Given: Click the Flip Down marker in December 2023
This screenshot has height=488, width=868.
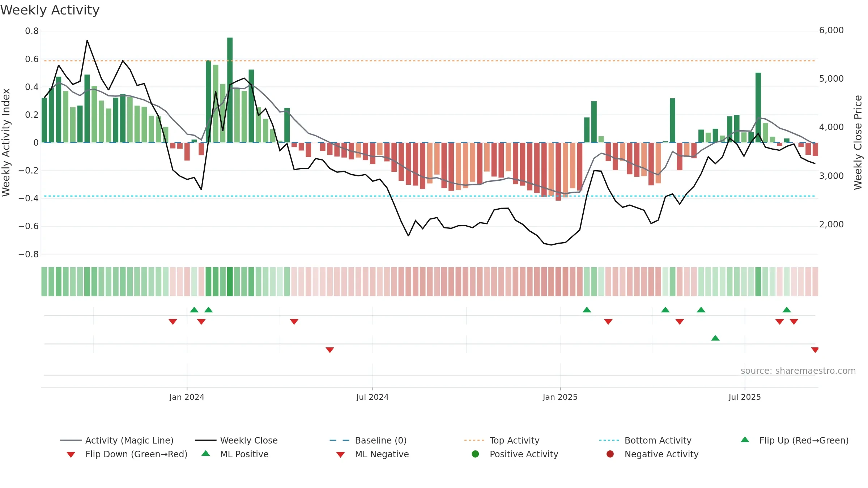Looking at the screenshot, I should coord(173,321).
